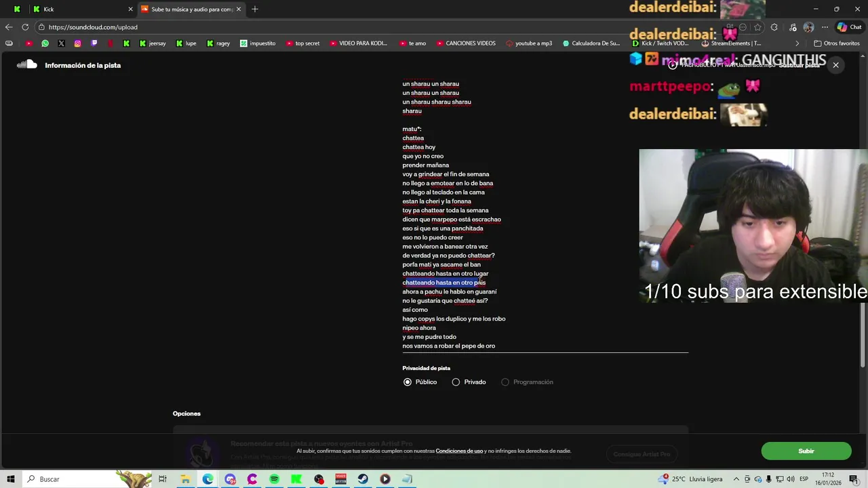Open Steam from taskbar
Viewport: 868px width, 488px height.
coord(363,479)
